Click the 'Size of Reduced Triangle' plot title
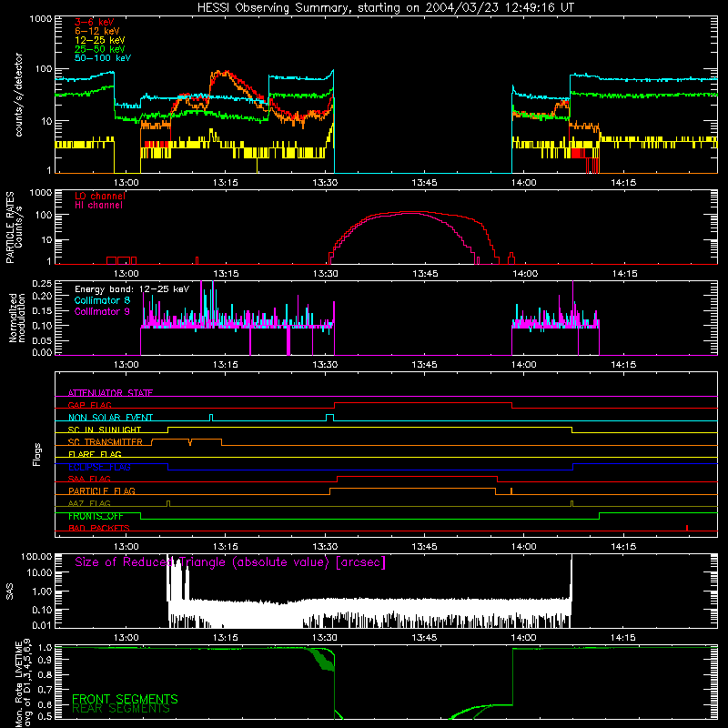 (230, 562)
